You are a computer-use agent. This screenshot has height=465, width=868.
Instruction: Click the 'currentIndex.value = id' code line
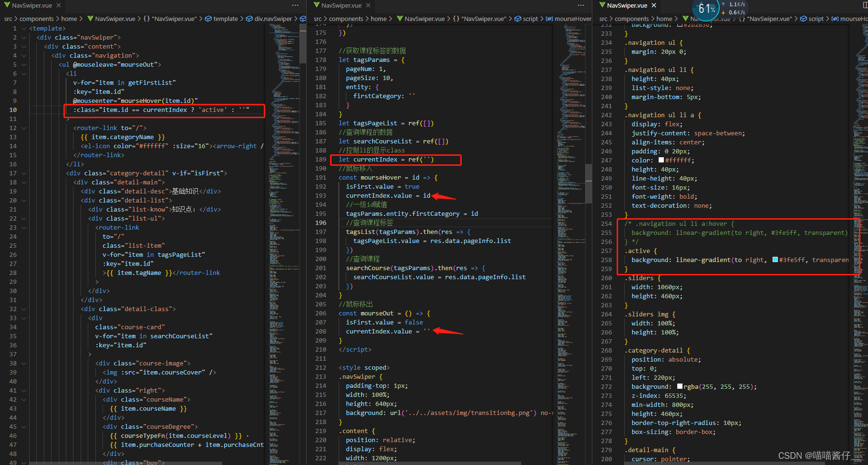(x=388, y=196)
